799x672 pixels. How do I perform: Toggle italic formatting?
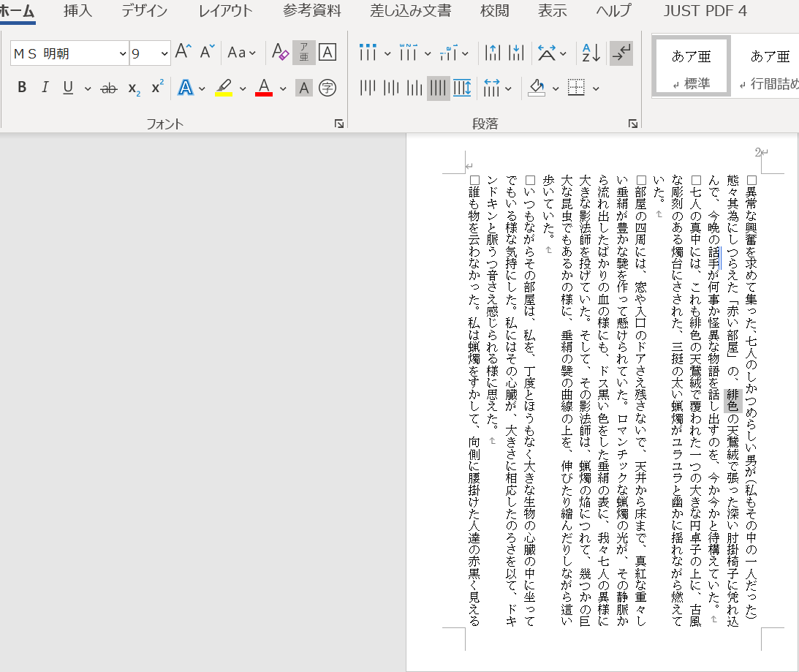click(x=45, y=87)
